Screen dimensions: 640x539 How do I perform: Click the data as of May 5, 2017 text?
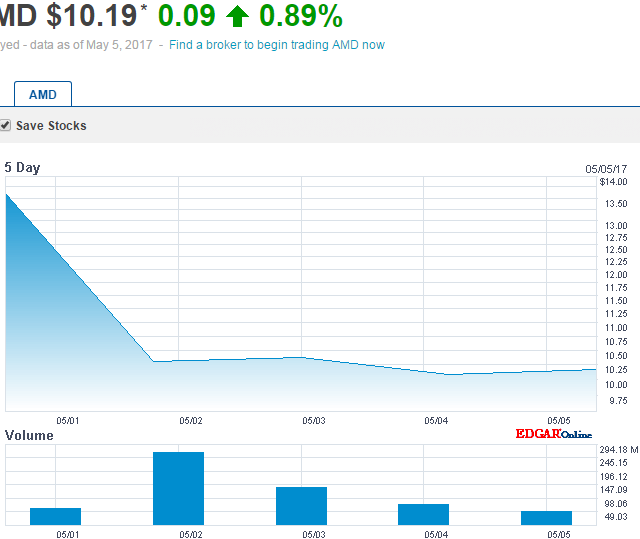pyautogui.click(x=91, y=44)
